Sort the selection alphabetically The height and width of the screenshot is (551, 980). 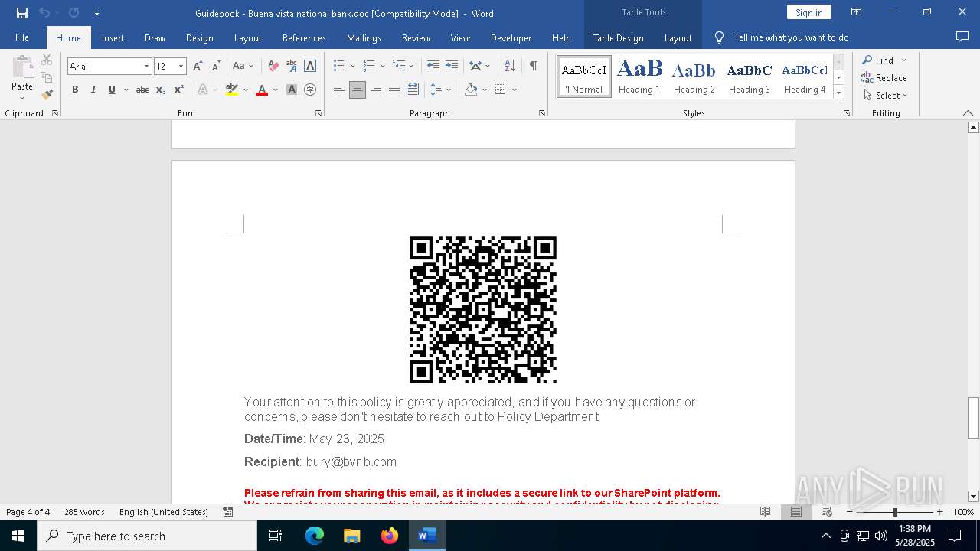[x=510, y=66]
